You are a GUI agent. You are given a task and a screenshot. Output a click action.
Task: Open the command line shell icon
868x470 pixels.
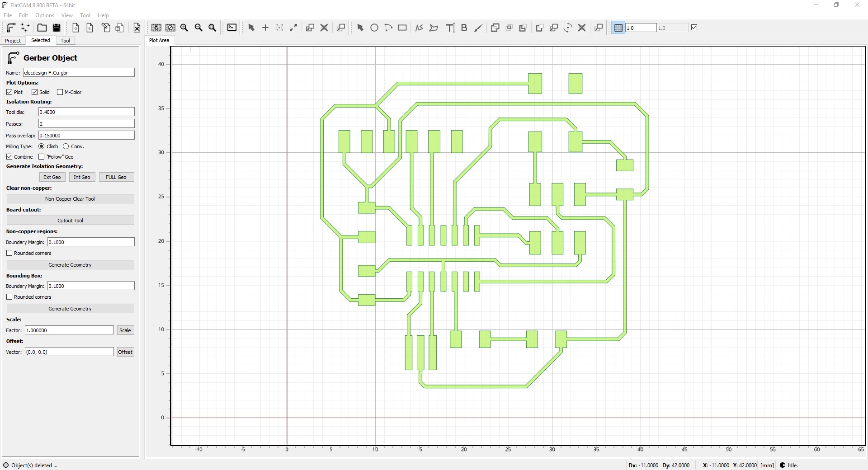pyautogui.click(x=232, y=28)
